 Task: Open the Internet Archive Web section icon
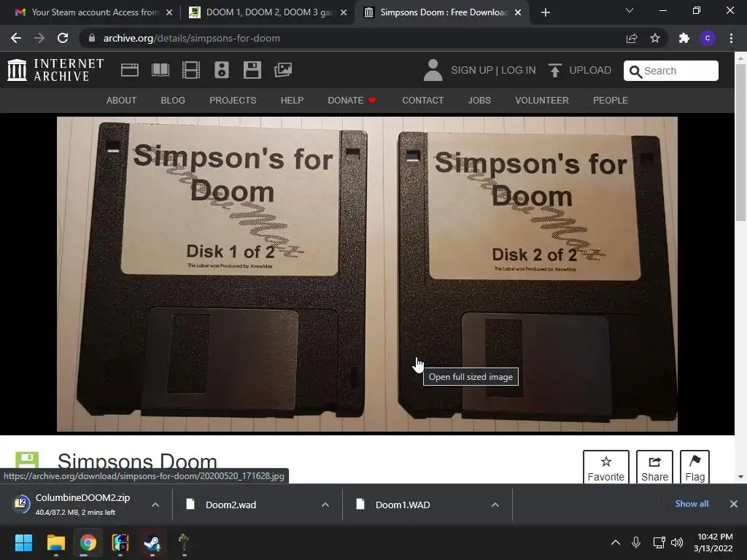(130, 70)
